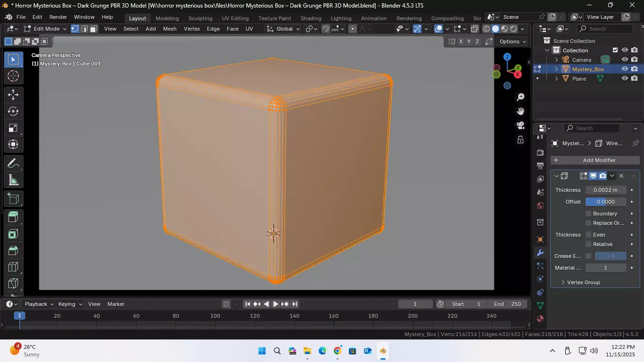Viewport: 644px width, 362px height.
Task: Enable the Crease Edges checkbox
Action: click(x=588, y=256)
